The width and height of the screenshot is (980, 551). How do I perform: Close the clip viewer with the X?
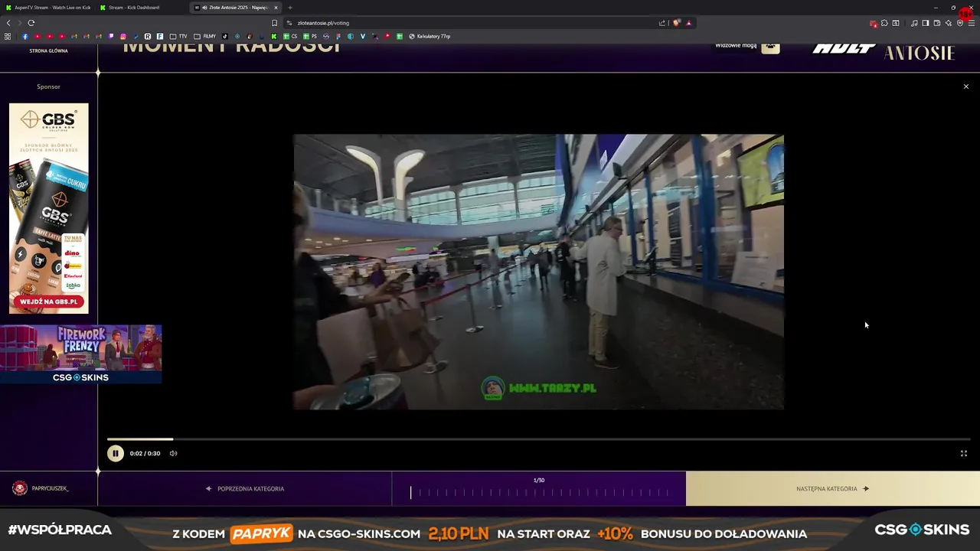[965, 86]
